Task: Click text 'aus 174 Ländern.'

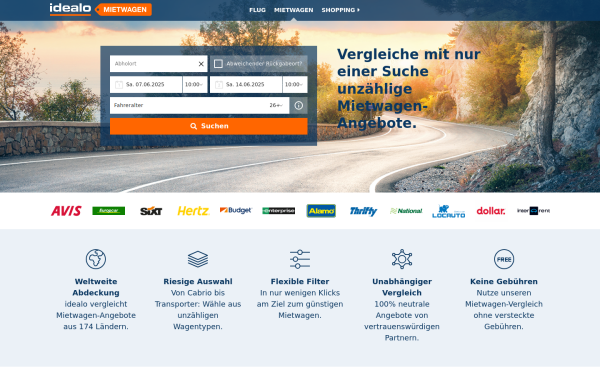Action: [96, 327]
